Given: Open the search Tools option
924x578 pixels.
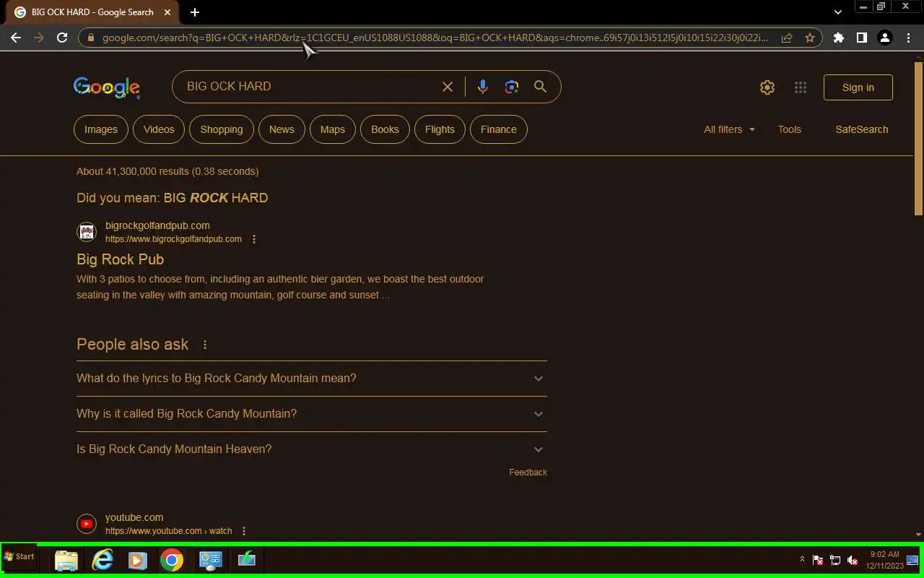Looking at the screenshot, I should point(789,129).
